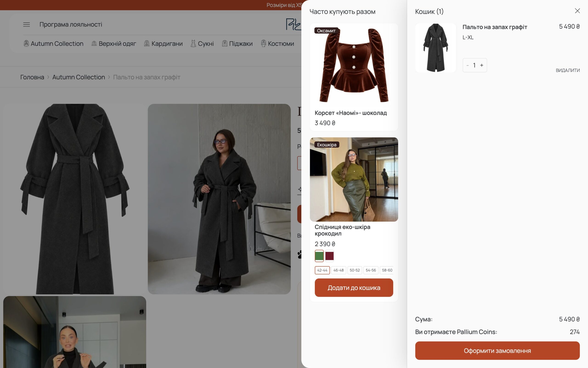Open Програма лояльності link
588x368 pixels.
(x=71, y=24)
